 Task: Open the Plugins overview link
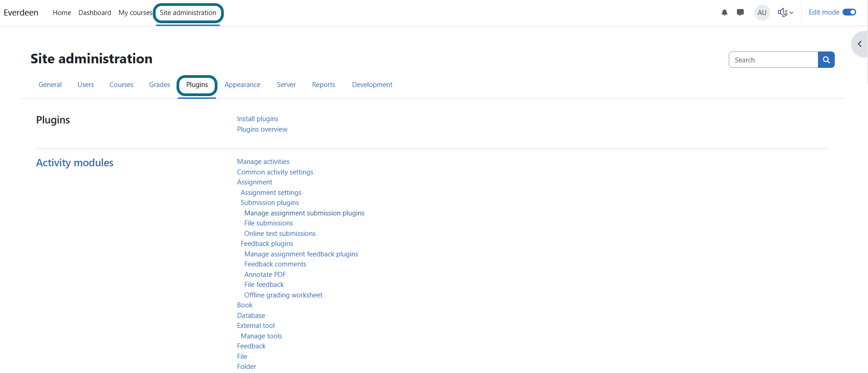point(262,129)
